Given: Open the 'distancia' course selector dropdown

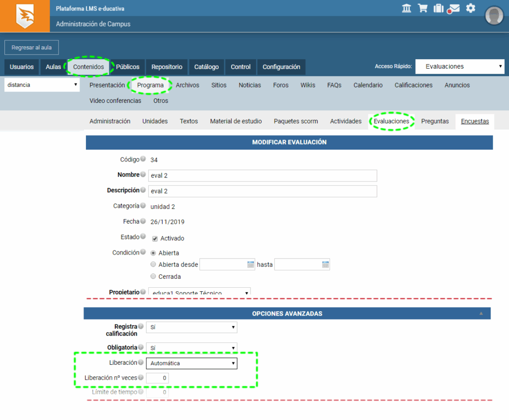Looking at the screenshot, I should tap(42, 85).
